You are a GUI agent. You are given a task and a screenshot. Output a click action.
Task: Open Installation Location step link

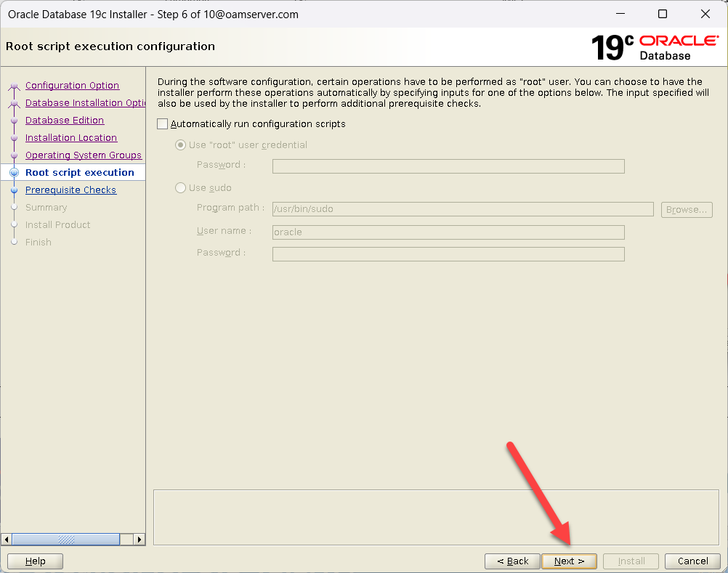(x=71, y=138)
